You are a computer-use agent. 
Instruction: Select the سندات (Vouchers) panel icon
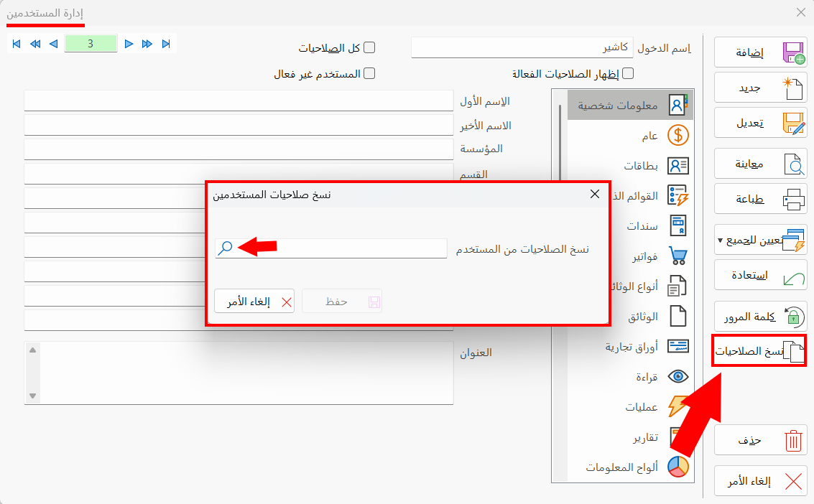[677, 225]
